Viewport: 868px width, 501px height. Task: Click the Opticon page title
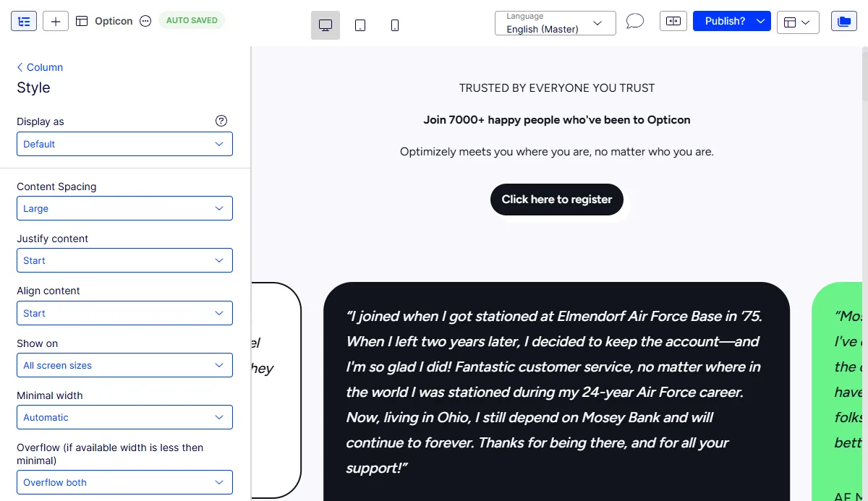pyautogui.click(x=114, y=21)
